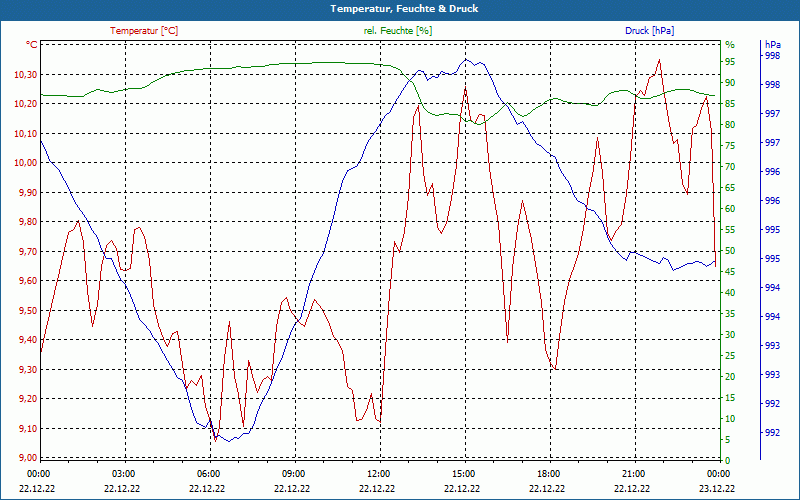Click humidity axis value '15'
The height and width of the screenshot is (500, 800).
[x=730, y=397]
